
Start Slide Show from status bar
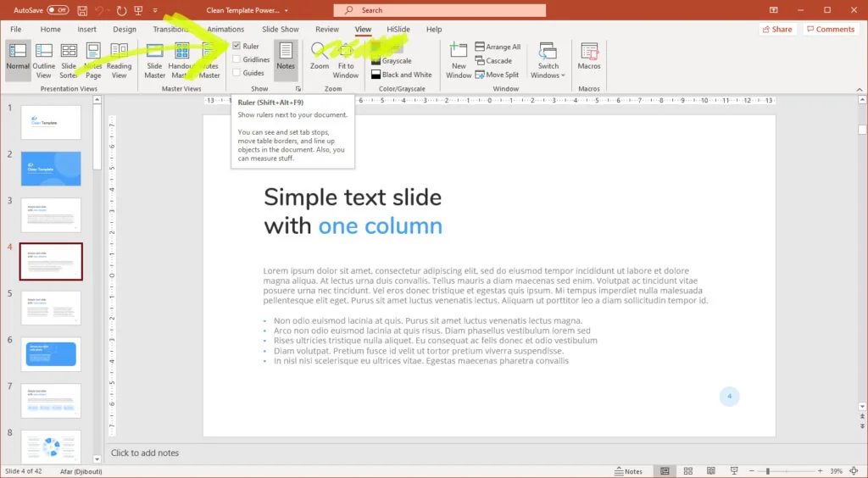pos(734,471)
